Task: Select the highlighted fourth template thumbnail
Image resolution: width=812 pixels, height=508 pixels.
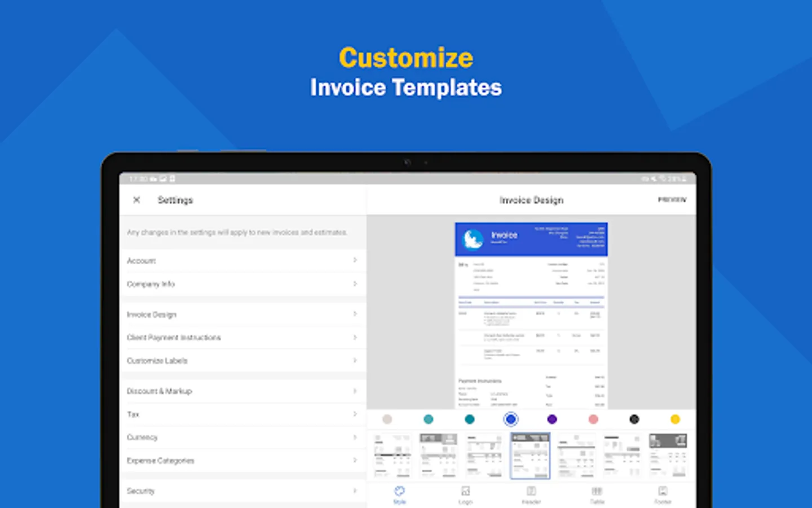Action: coord(530,456)
